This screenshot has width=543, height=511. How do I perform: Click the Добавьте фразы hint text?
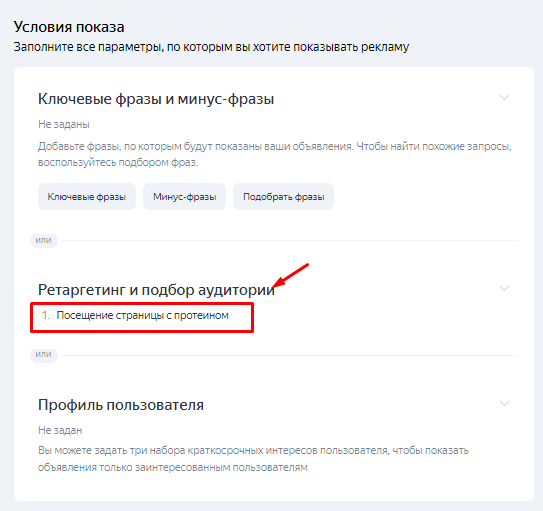pyautogui.click(x=275, y=154)
